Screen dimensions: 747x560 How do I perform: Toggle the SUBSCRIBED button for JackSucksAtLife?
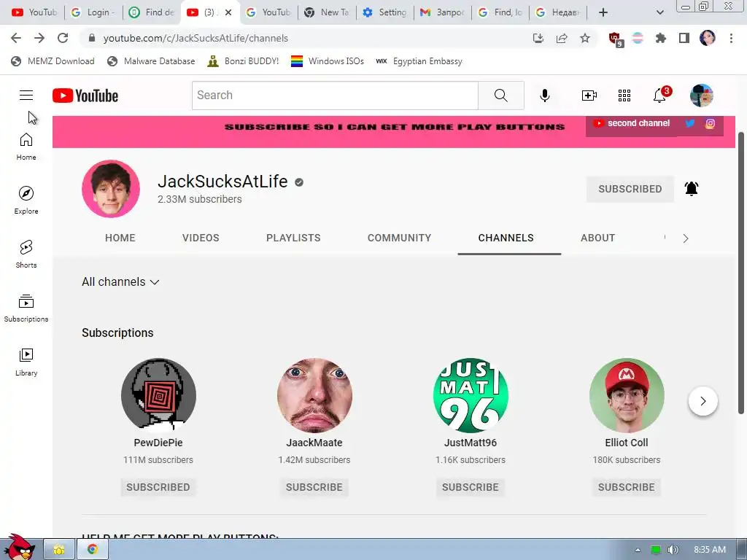coord(630,189)
